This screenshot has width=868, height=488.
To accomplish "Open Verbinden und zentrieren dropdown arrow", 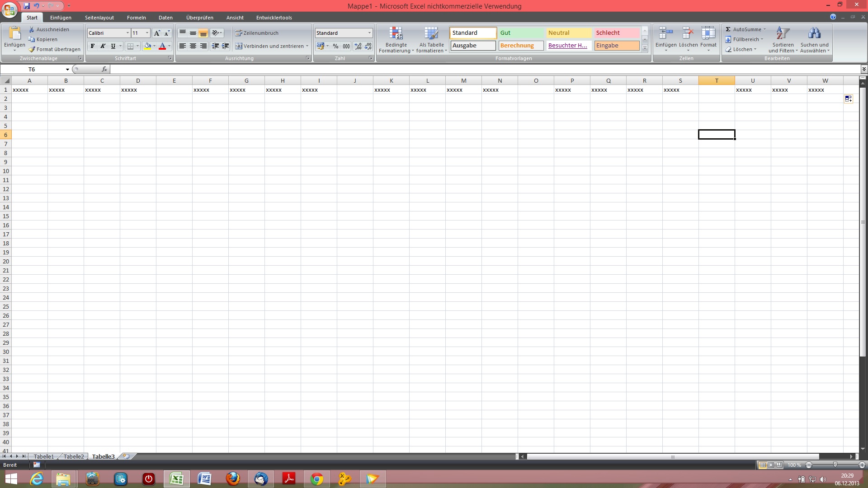I will click(x=307, y=46).
